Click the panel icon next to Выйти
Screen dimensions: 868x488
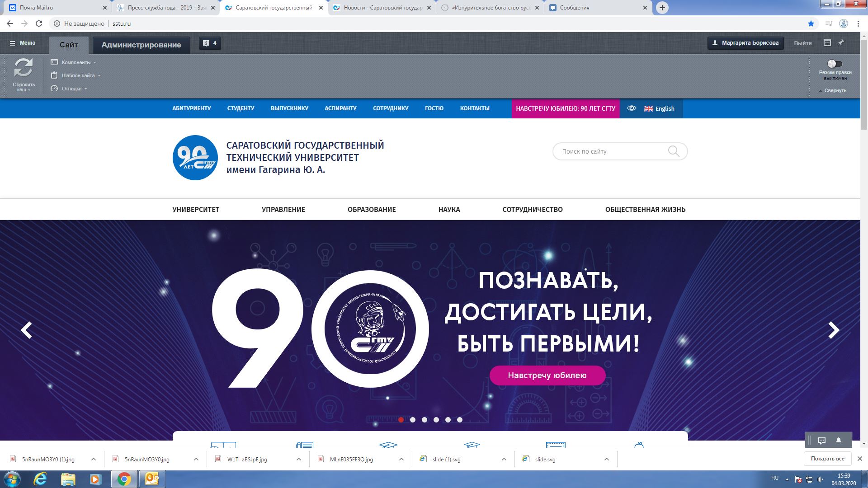[x=827, y=42]
